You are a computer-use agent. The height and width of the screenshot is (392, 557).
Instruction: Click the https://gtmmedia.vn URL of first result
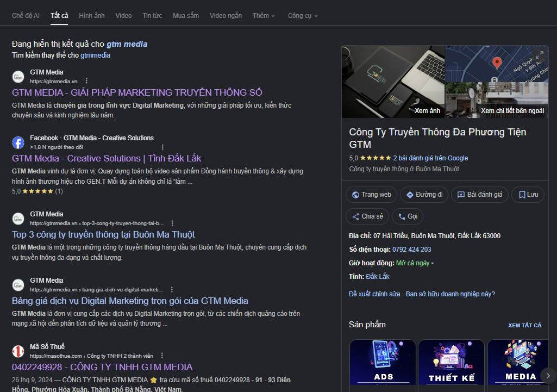[x=54, y=82]
